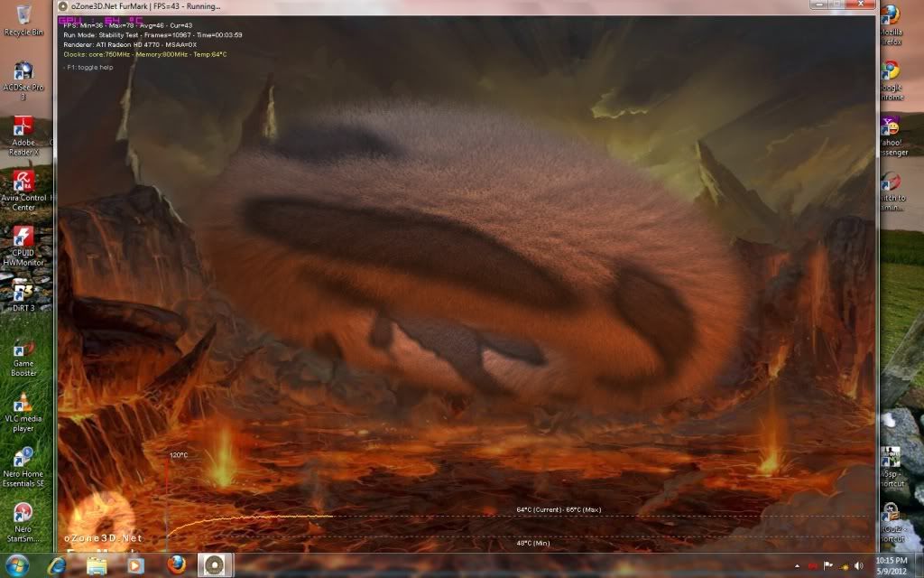The width and height of the screenshot is (924, 578).
Task: Click the 'Renderer: ATI Radeon HD 4770' line
Action: [130, 44]
